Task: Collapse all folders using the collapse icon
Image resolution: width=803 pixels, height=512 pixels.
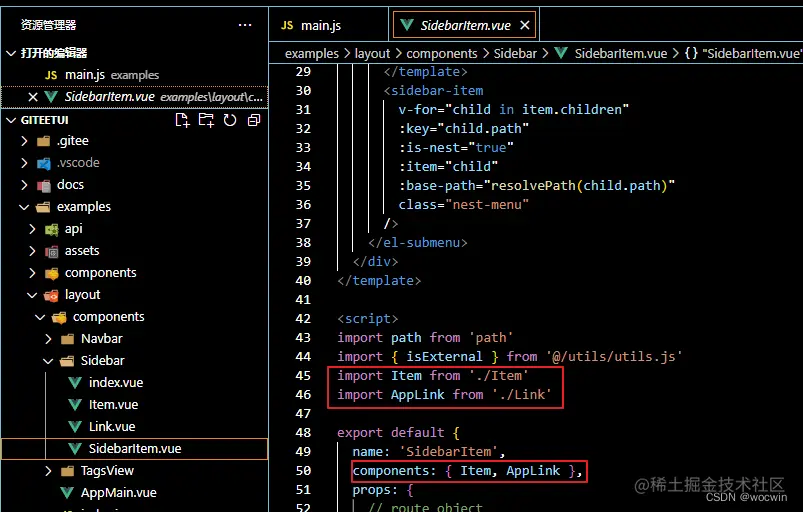Action: click(254, 120)
